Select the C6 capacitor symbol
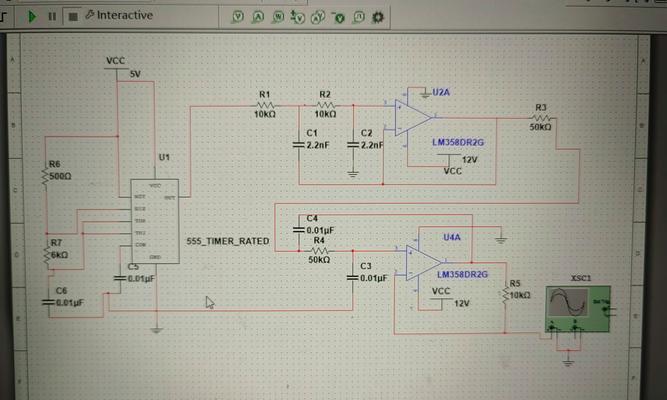This screenshot has width=667, height=400. 48,303
